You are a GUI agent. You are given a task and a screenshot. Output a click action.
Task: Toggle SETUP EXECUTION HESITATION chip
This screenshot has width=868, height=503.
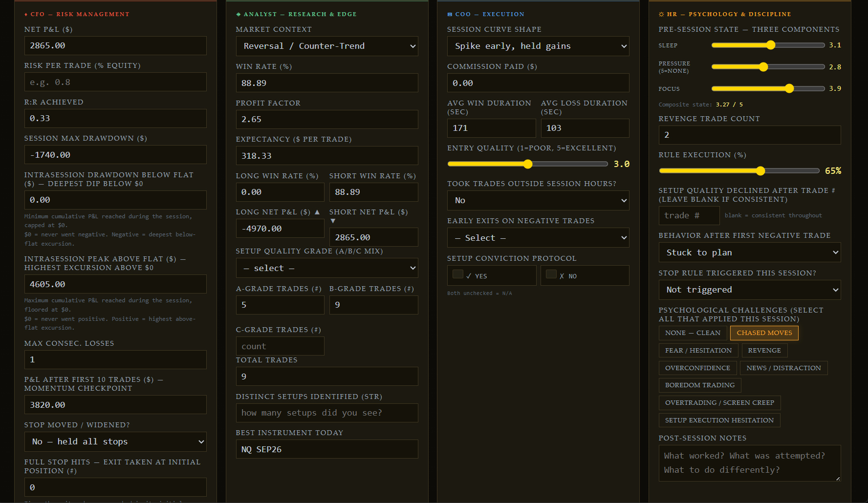click(719, 420)
